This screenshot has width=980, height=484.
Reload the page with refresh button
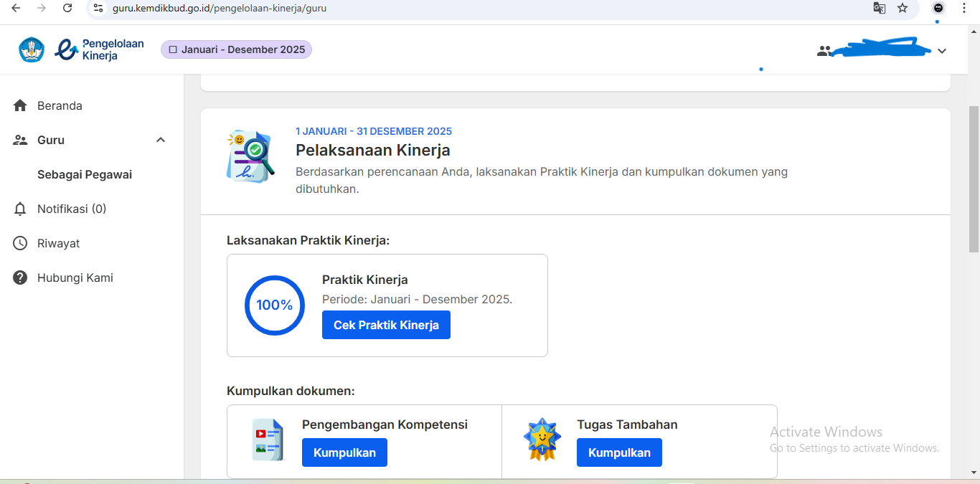click(67, 8)
